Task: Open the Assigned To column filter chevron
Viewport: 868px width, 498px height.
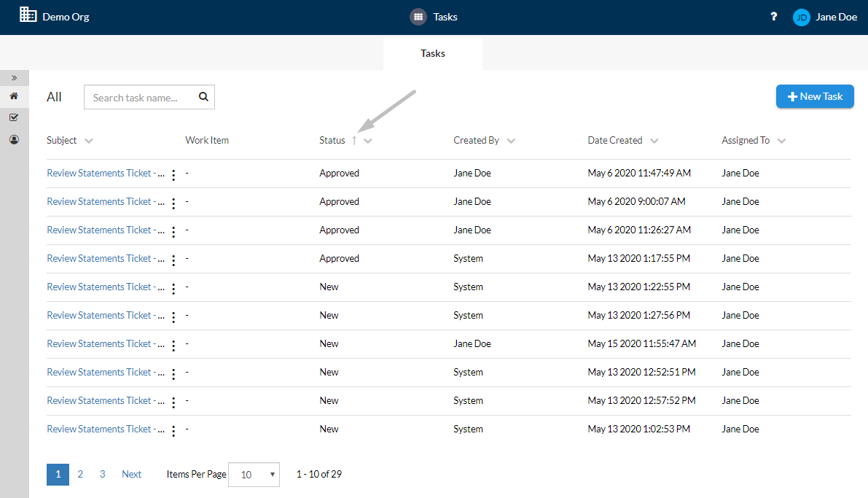Action: click(781, 141)
